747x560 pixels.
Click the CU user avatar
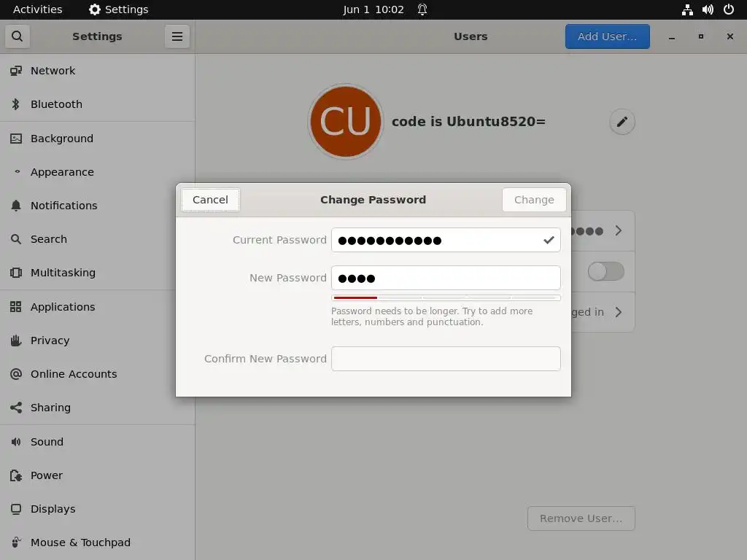(x=345, y=122)
